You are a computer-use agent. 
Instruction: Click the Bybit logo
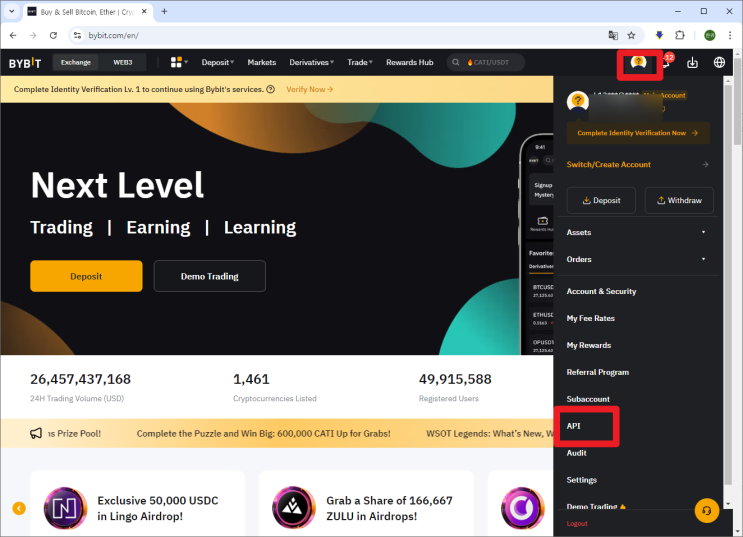[x=25, y=63]
